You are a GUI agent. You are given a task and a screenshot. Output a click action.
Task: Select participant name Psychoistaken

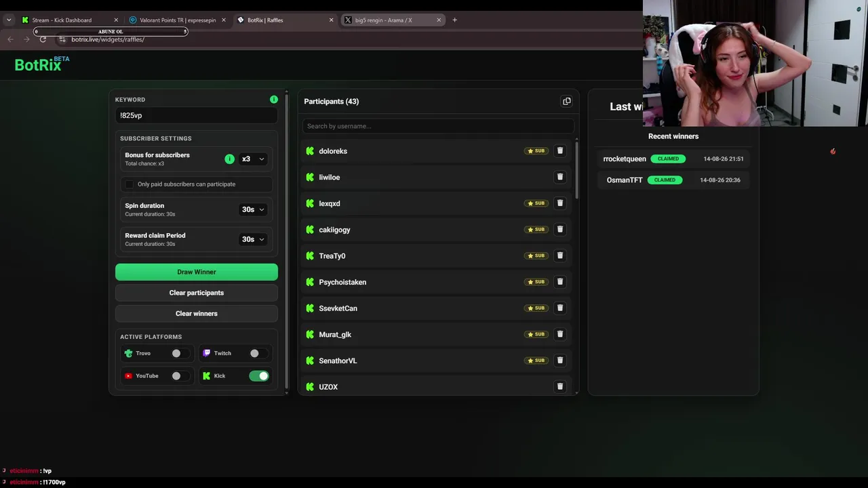(x=342, y=282)
